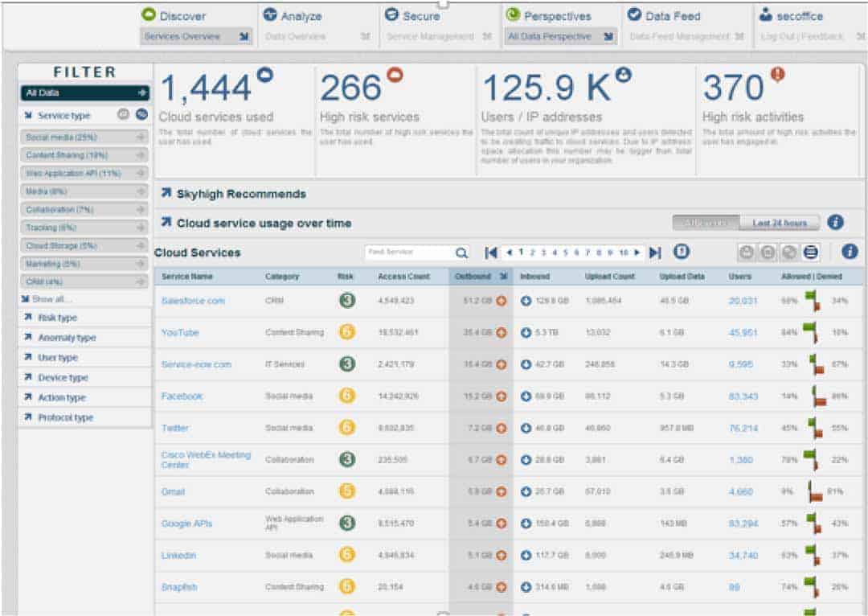Toggle Last 24 hours usage range
The image size is (868, 616).
pos(780,223)
